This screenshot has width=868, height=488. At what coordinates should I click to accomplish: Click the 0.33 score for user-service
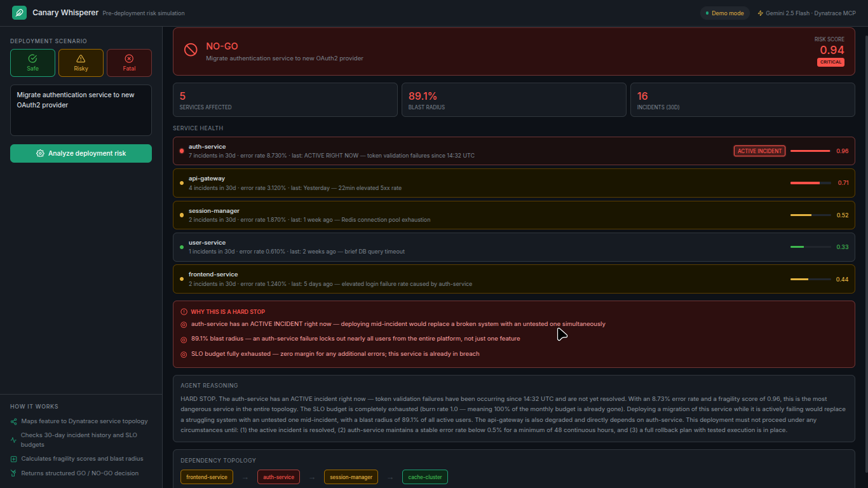[x=843, y=247]
